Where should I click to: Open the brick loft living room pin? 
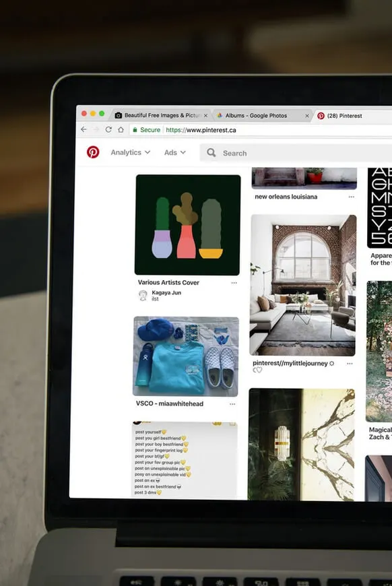click(303, 285)
